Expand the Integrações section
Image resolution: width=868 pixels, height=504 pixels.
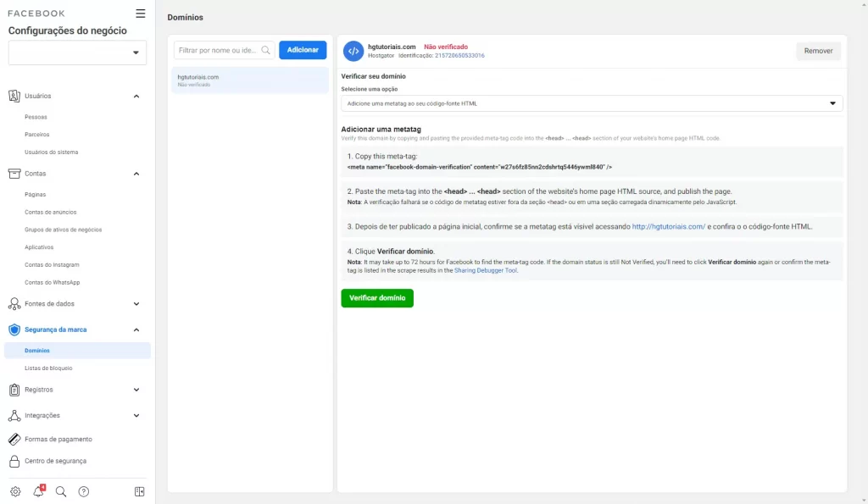[x=136, y=415]
